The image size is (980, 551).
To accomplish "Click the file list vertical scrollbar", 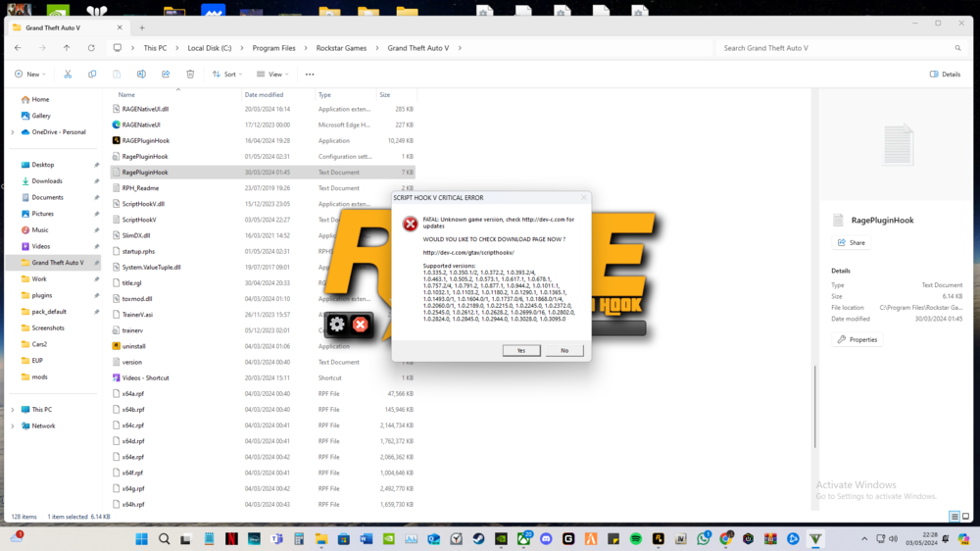I will (x=814, y=407).
